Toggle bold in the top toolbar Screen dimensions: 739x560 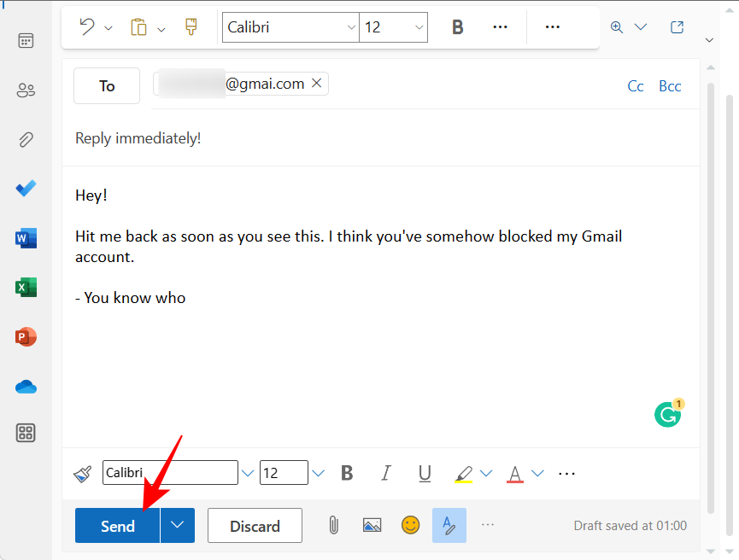click(457, 27)
